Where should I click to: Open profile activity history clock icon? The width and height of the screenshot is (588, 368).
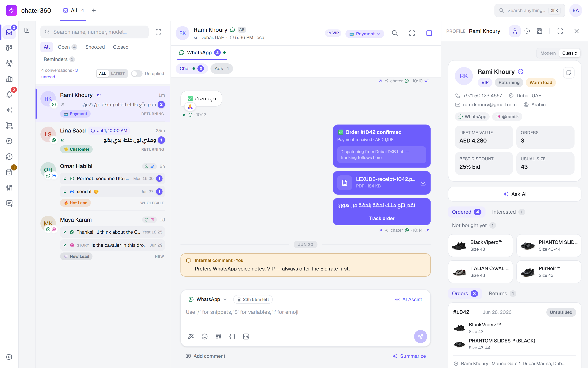pos(527,31)
